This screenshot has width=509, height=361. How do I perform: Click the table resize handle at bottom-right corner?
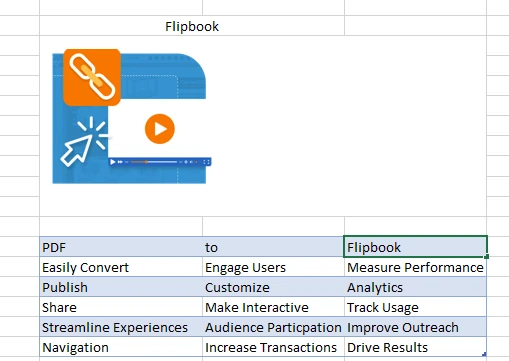(x=484, y=354)
